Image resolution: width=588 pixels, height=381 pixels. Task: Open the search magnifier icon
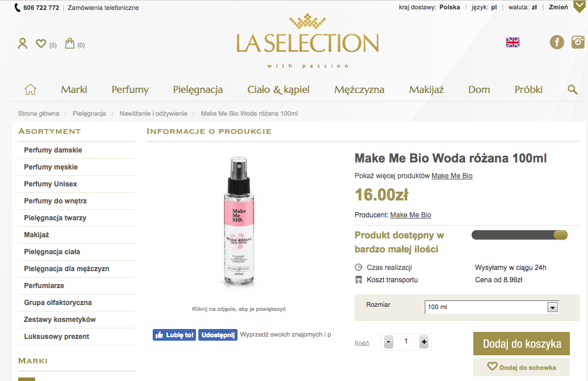[572, 89]
